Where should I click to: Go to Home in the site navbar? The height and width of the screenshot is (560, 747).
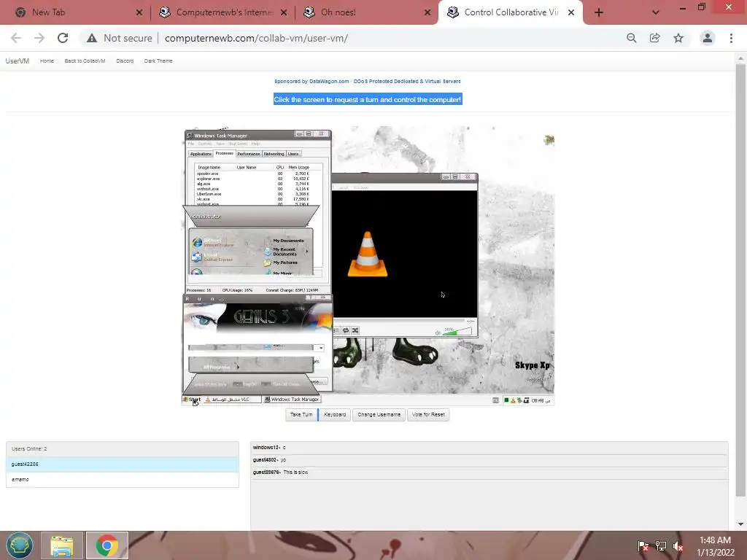pos(47,61)
